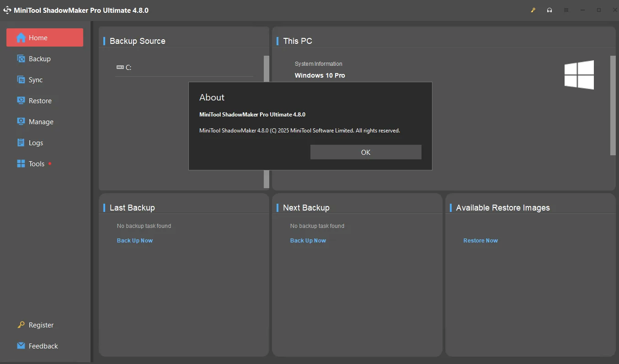Click the This PC panel title
Image resolution: width=619 pixels, height=364 pixels.
coord(298,41)
